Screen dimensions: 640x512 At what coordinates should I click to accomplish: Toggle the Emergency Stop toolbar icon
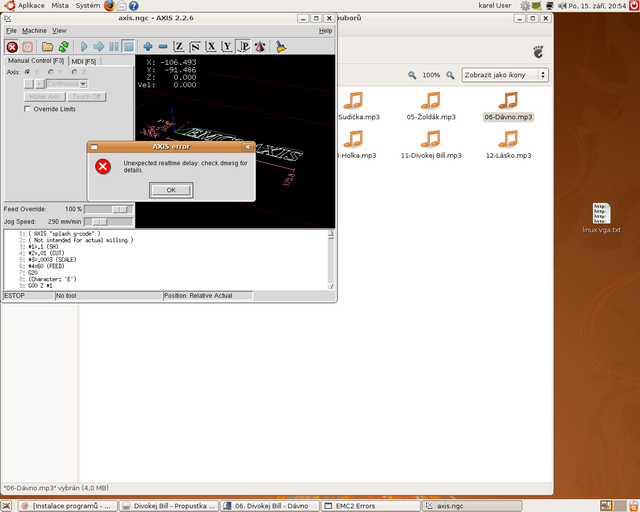click(x=12, y=46)
